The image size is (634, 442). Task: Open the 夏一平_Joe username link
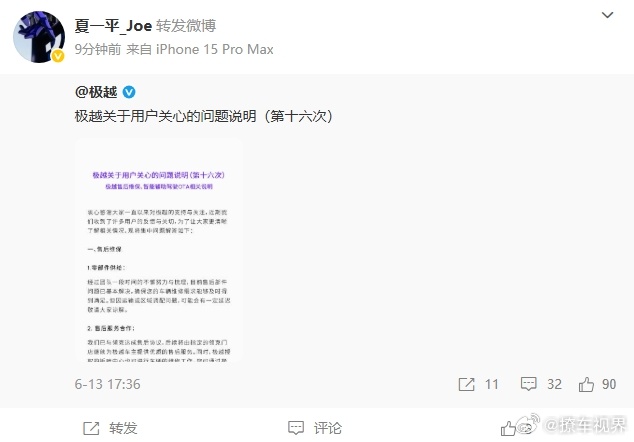[x=113, y=26]
